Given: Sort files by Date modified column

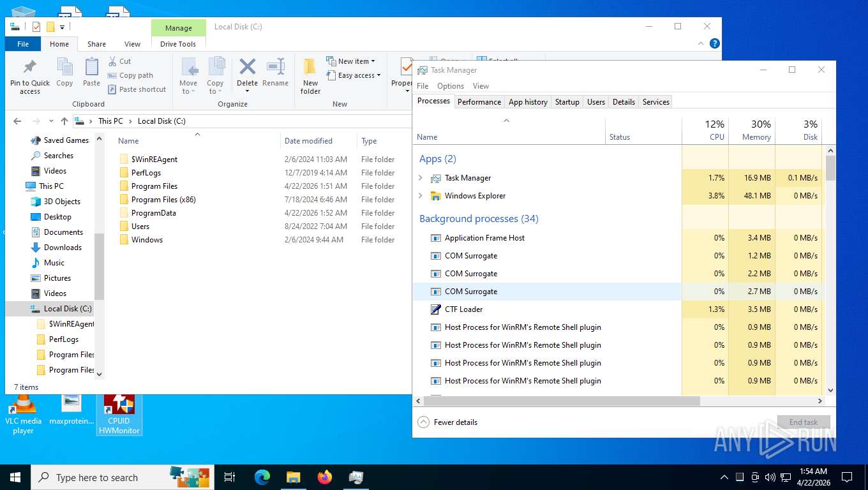Looking at the screenshot, I should (318, 141).
